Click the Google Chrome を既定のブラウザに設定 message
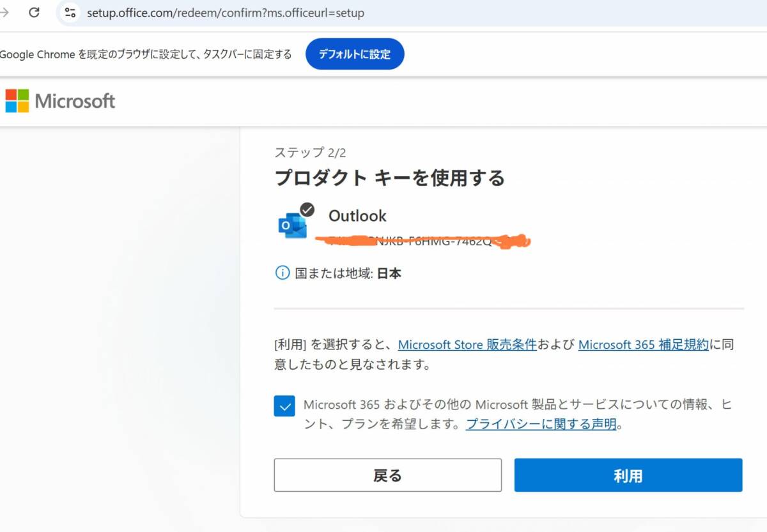 [x=146, y=54]
